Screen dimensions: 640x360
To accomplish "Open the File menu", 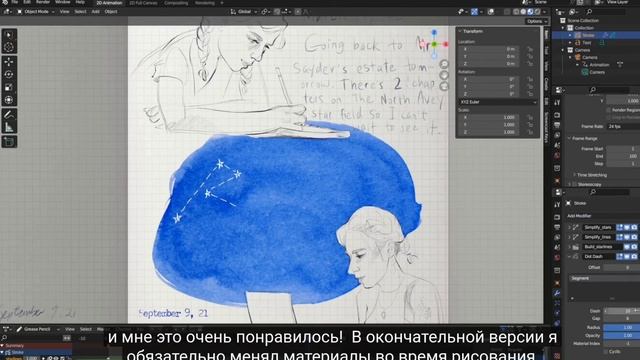I will tap(14, 2).
